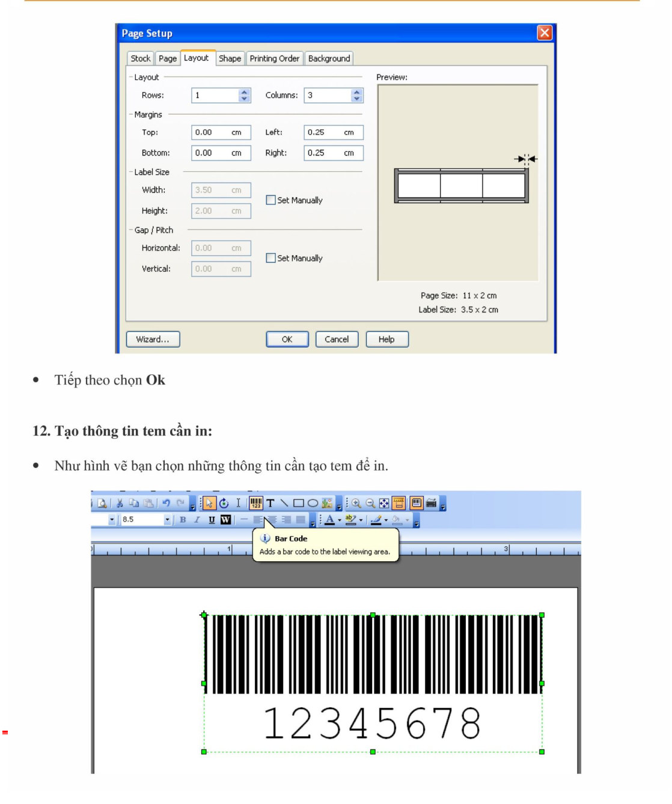
Task: Switch to the Stock tab
Action: (x=141, y=58)
